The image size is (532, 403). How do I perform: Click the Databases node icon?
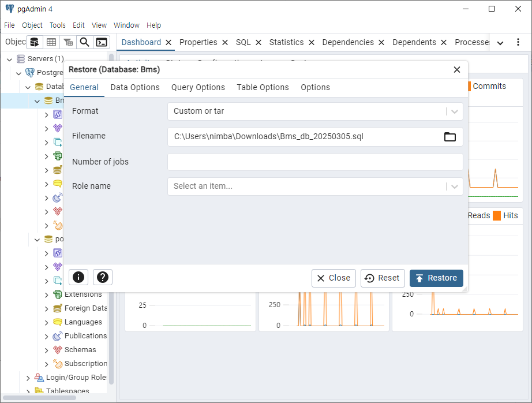(39, 87)
